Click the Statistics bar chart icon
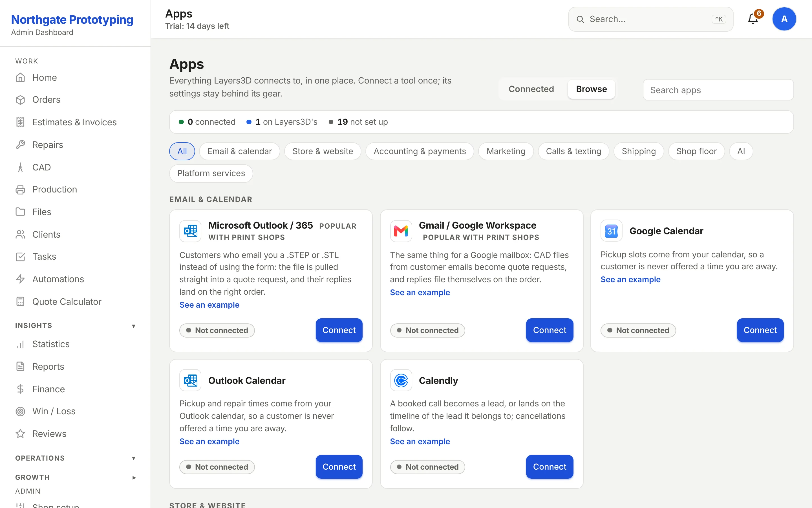This screenshot has width=812, height=508. [x=21, y=344]
